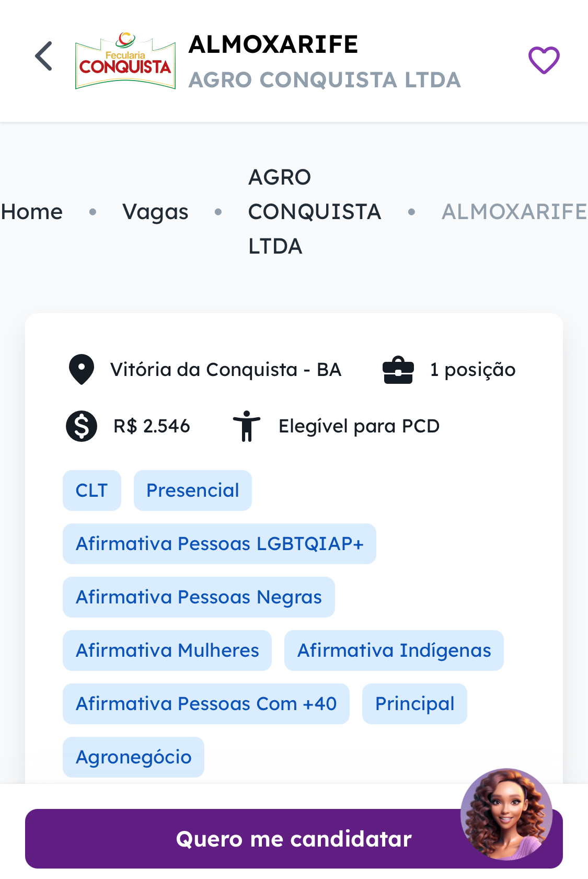Screen dimensions: 588x879
Task: Select Afirmativa Mulheres tag
Action: (167, 650)
